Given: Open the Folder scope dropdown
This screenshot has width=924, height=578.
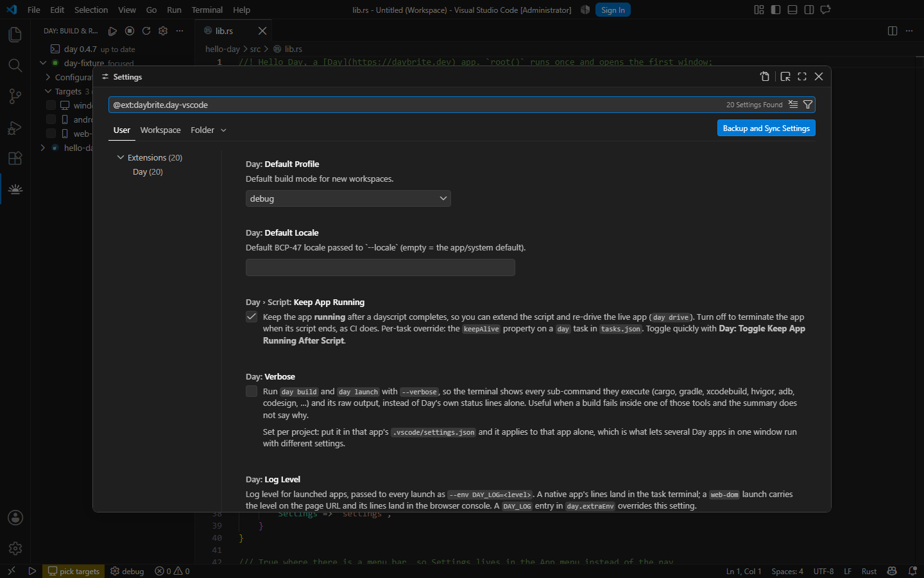Looking at the screenshot, I should coord(209,130).
